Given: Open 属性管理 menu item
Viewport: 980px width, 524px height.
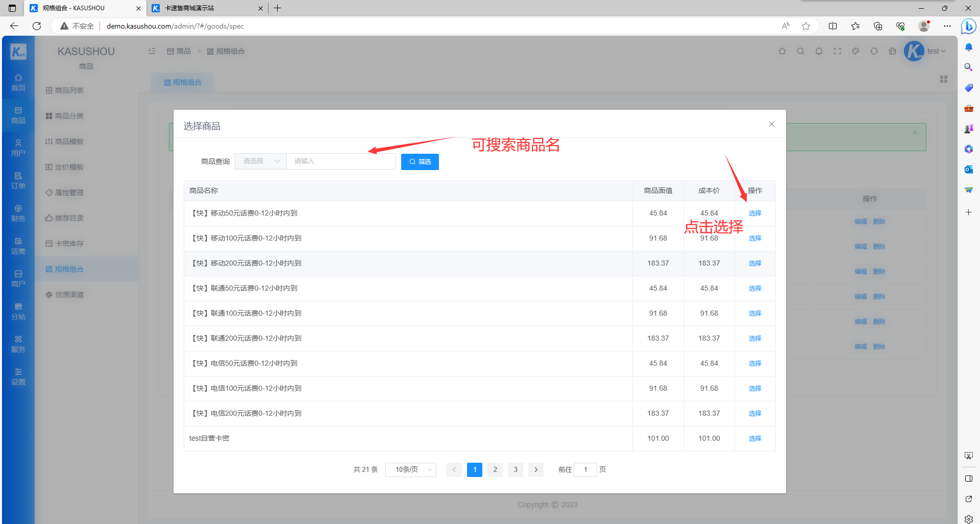Looking at the screenshot, I should 86,193.
